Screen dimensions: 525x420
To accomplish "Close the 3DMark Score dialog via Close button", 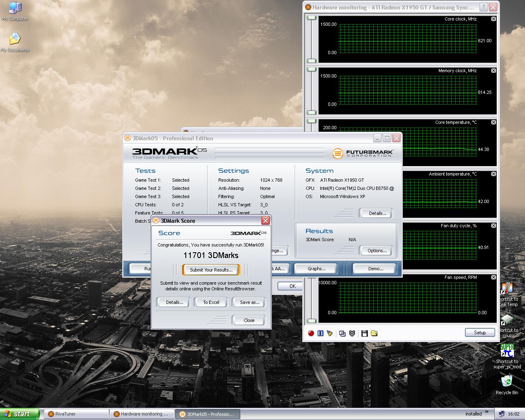I will 249,320.
